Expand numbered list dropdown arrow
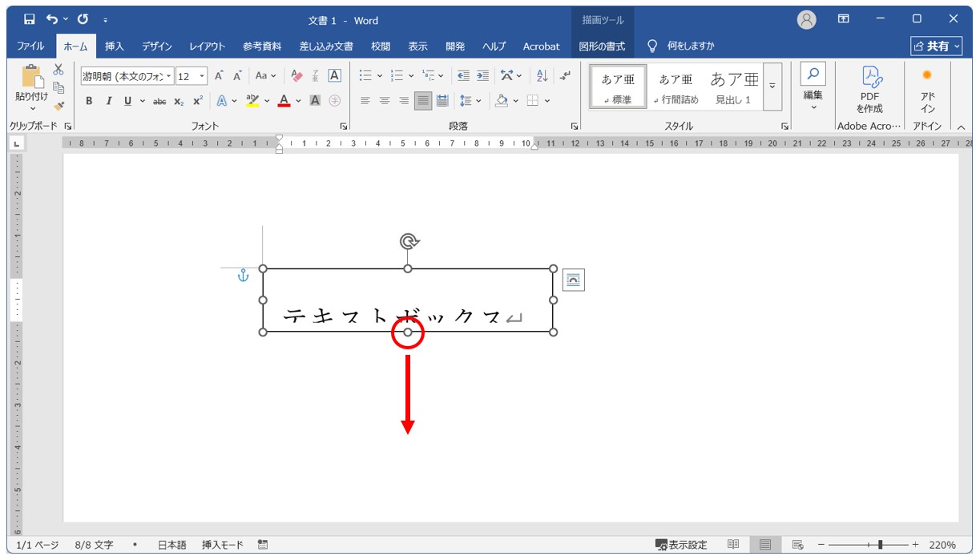Viewport: 980px width, 560px height. click(x=411, y=76)
